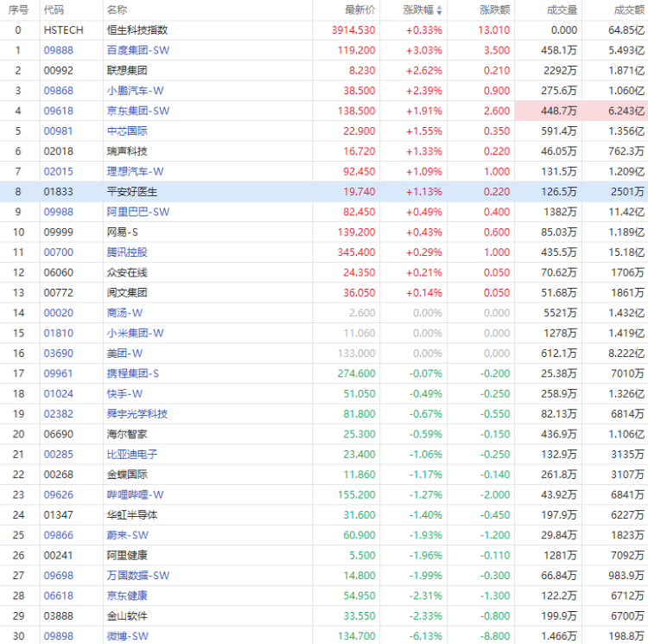This screenshot has height=644, width=648.
Task: Select the 阅文集团 row name
Action: pos(127,293)
